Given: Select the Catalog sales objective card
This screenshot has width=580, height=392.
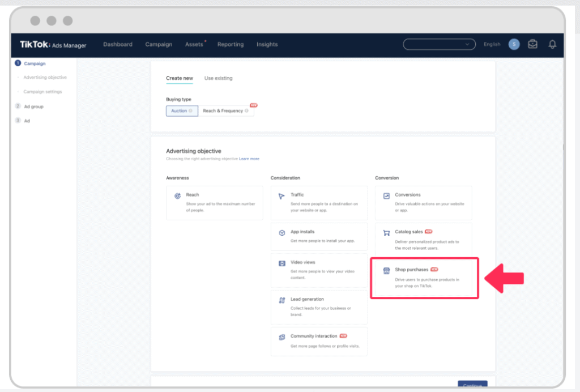Looking at the screenshot, I should (424, 239).
